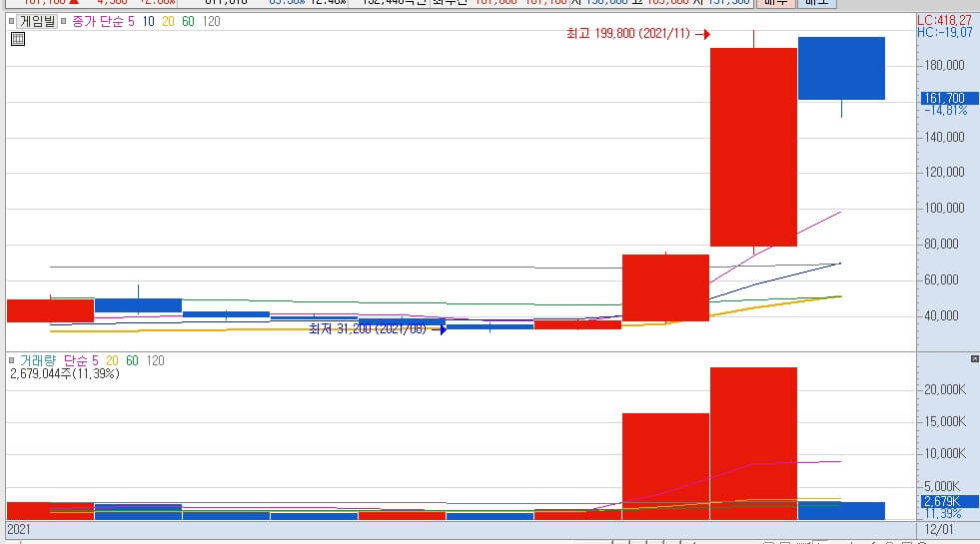980x544 pixels.
Task: Click the 2021 date label on time axis
Action: 19,530
